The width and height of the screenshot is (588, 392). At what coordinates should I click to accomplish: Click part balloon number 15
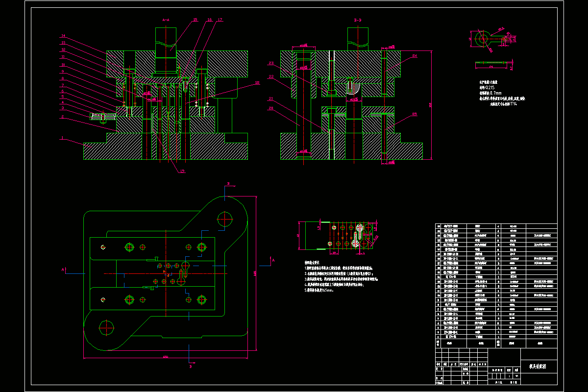195,20
